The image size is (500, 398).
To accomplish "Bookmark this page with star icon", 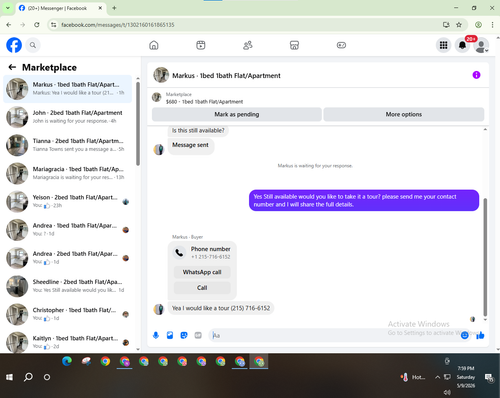I will pos(459,25).
